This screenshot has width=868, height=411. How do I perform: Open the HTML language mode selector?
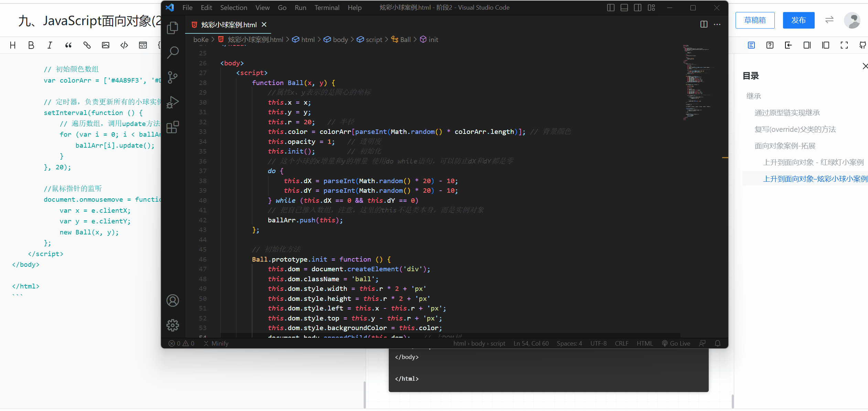[644, 343]
